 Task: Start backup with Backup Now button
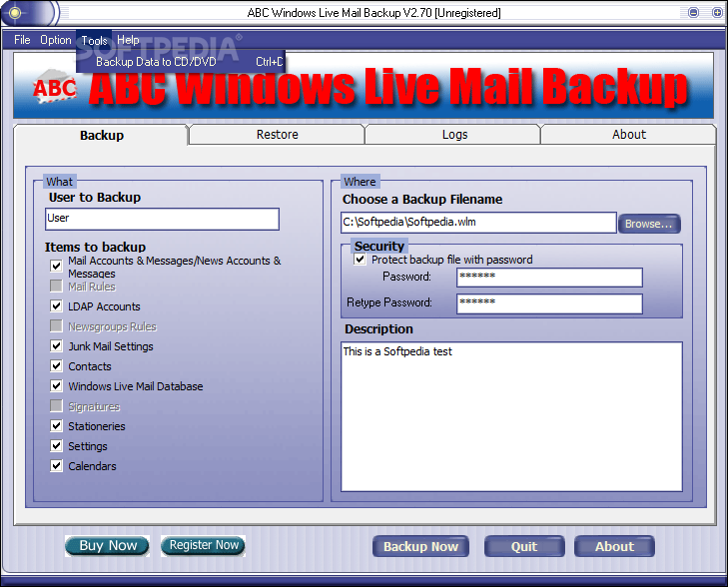click(420, 547)
